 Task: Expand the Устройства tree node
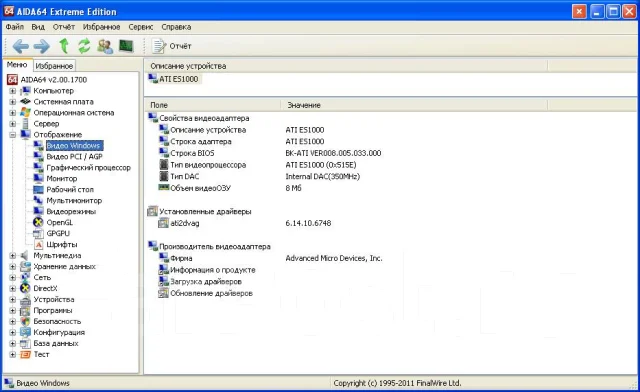tap(13, 300)
